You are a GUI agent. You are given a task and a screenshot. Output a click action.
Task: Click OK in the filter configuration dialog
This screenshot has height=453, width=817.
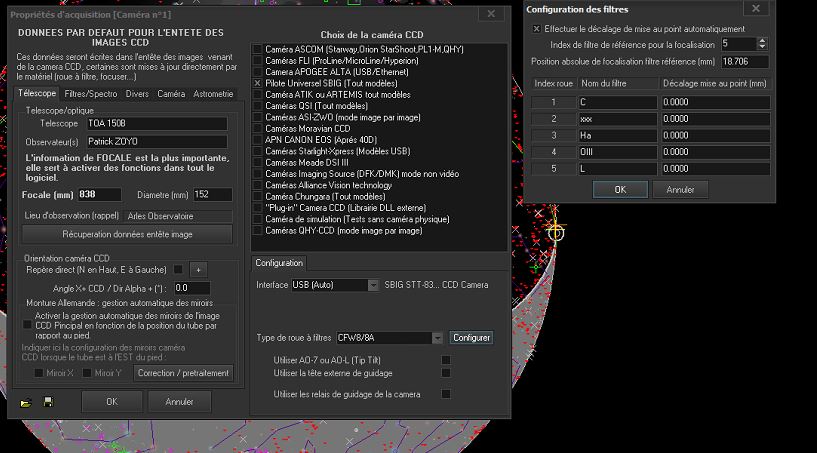619,189
